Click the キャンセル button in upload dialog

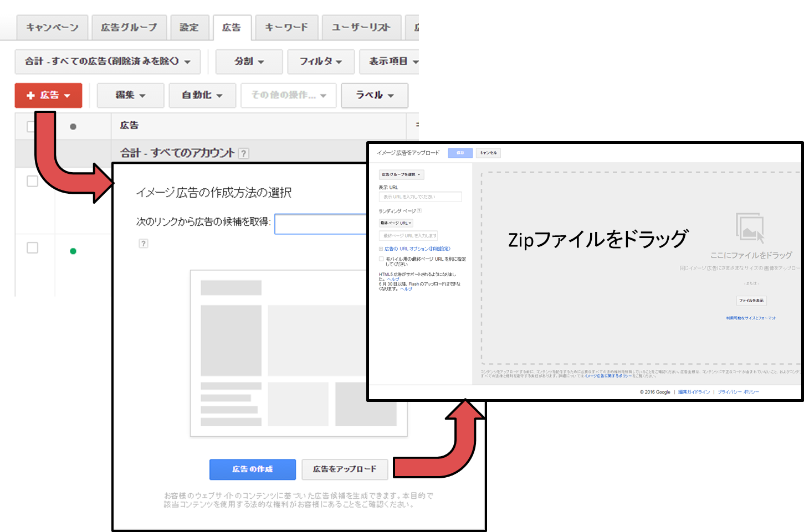tap(488, 153)
